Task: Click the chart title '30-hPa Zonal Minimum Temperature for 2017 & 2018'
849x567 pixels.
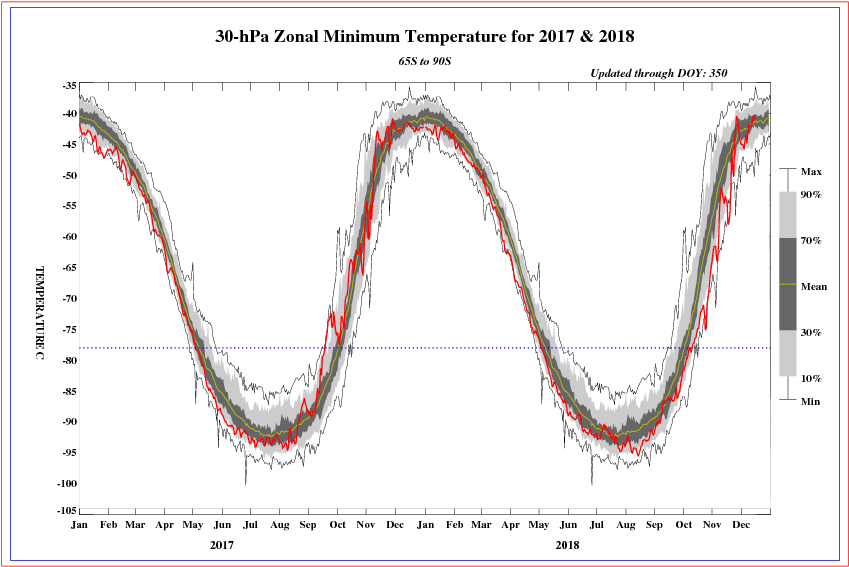Action: (x=424, y=36)
